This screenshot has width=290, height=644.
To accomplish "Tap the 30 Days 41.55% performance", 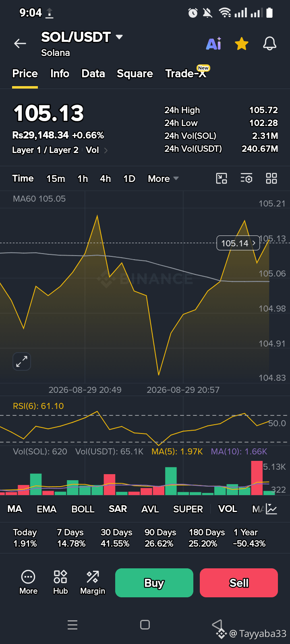I will point(116,538).
